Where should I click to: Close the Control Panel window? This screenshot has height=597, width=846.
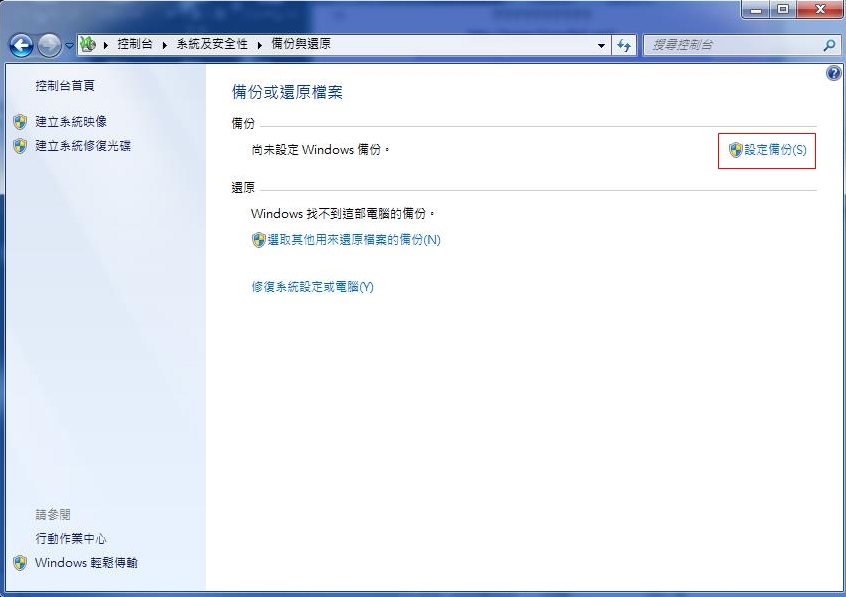point(820,9)
